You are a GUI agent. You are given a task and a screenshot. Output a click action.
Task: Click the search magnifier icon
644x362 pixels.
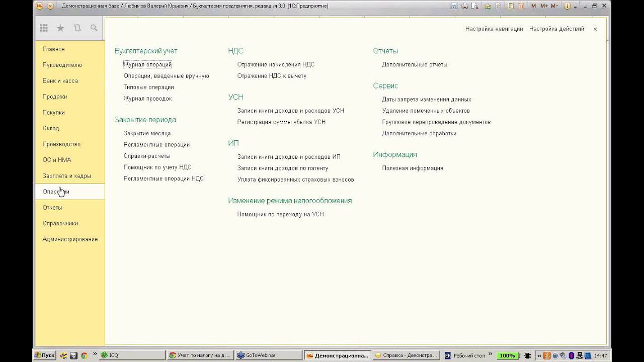pos(94,28)
